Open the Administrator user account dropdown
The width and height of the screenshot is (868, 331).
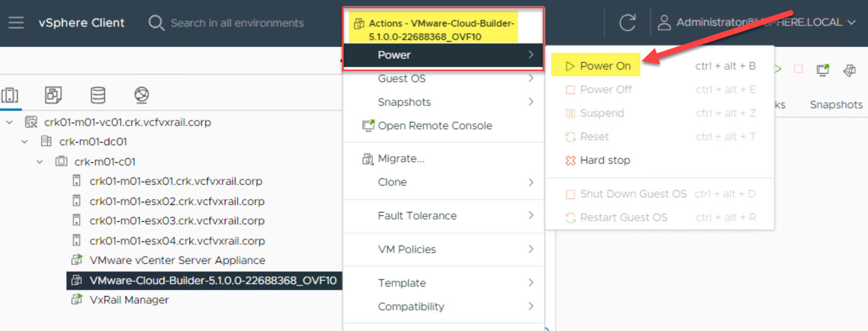759,23
